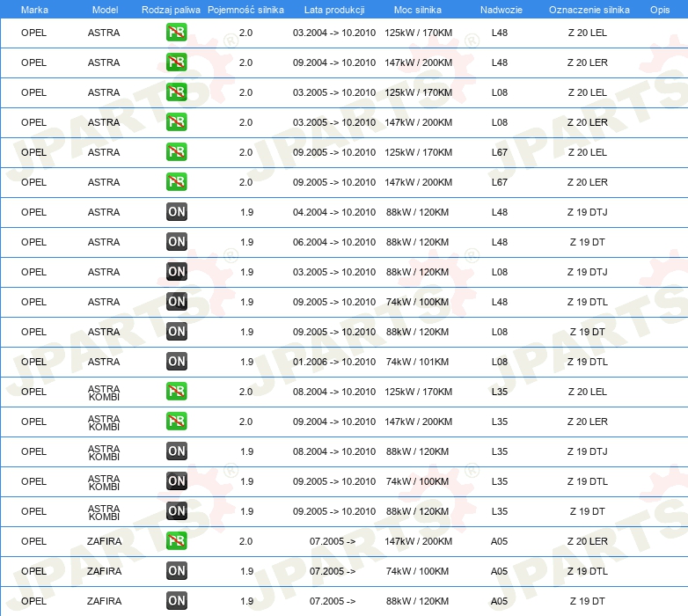Click the Lata produkcji column header
The image size is (688, 616).
(334, 10)
